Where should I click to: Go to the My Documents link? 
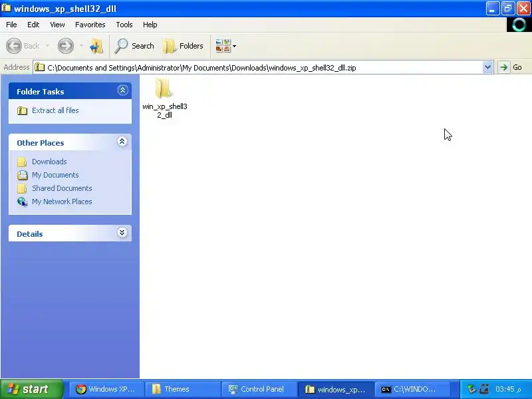pos(55,175)
